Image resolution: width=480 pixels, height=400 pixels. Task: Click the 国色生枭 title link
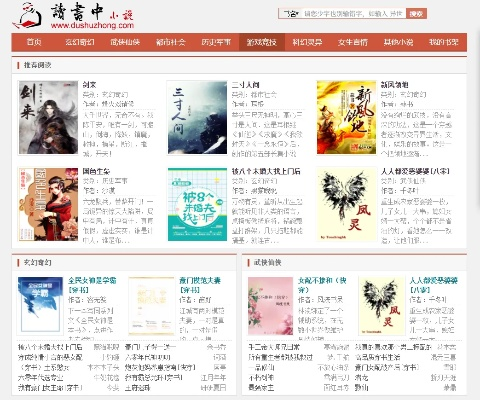point(96,172)
